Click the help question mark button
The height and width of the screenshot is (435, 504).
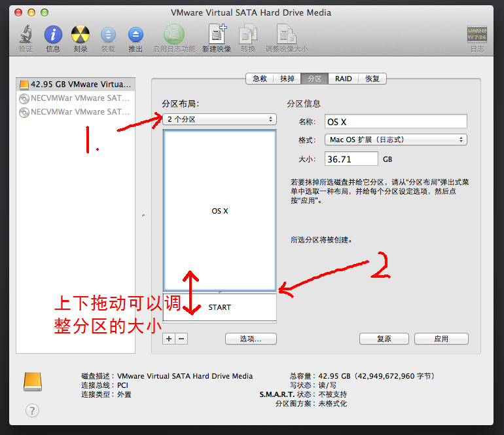(32, 410)
